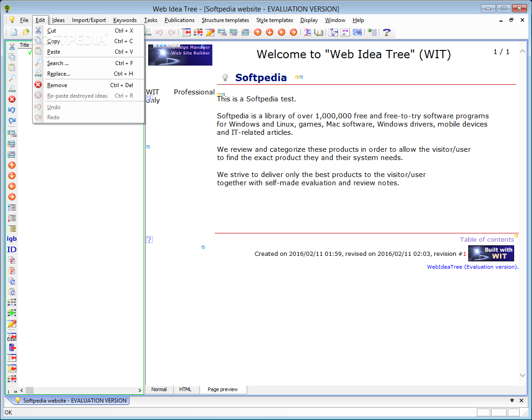Click the move right arrow in top toolbar
The height and width of the screenshot is (420, 532).
tap(294, 32)
